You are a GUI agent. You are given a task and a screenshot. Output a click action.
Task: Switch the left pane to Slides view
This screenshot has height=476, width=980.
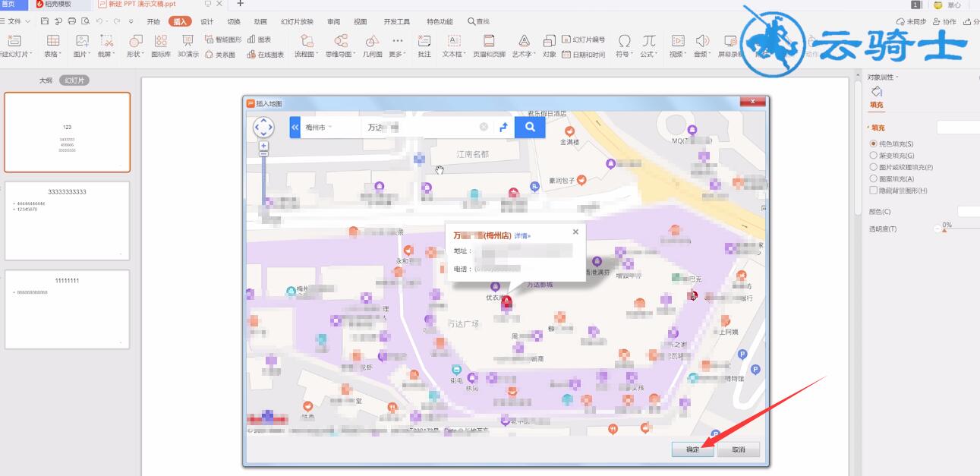[74, 80]
